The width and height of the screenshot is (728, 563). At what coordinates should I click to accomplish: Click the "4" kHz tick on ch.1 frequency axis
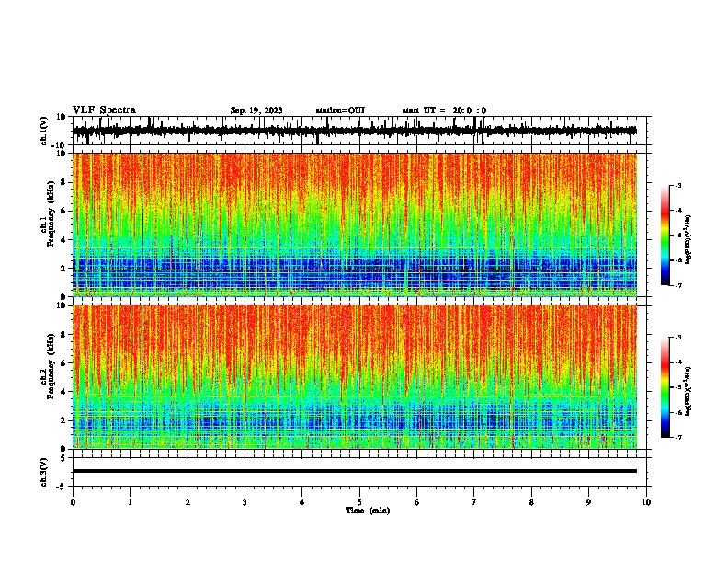tap(63, 240)
